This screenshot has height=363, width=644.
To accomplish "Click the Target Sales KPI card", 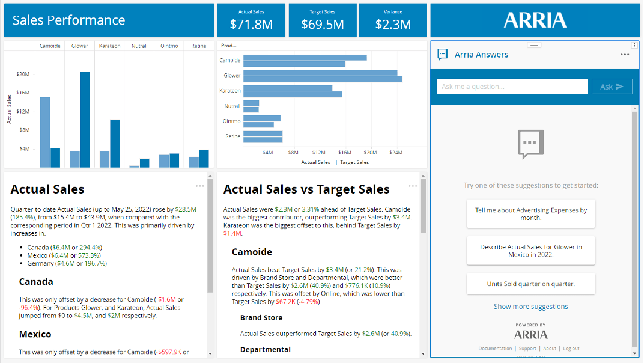I will click(x=322, y=20).
